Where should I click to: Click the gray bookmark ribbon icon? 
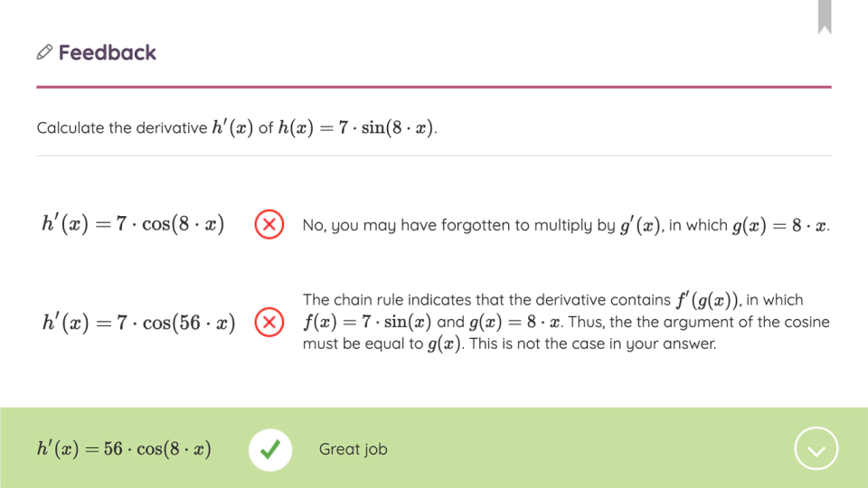tap(824, 15)
